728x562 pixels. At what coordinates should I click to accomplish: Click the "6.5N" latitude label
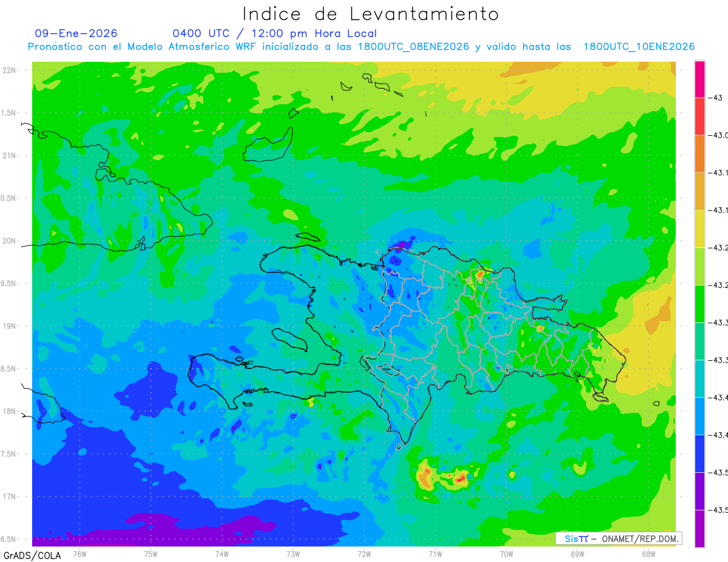point(9,539)
